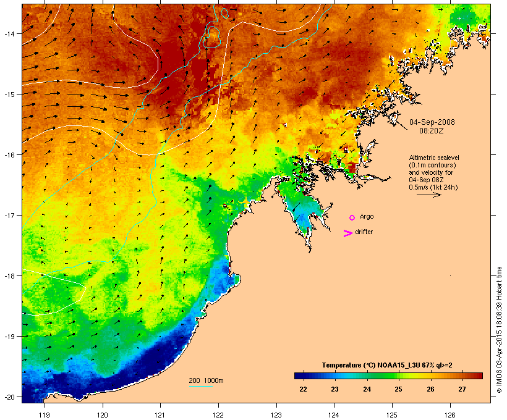
Task: Click the '25' temperature scale value
Action: coord(398,389)
